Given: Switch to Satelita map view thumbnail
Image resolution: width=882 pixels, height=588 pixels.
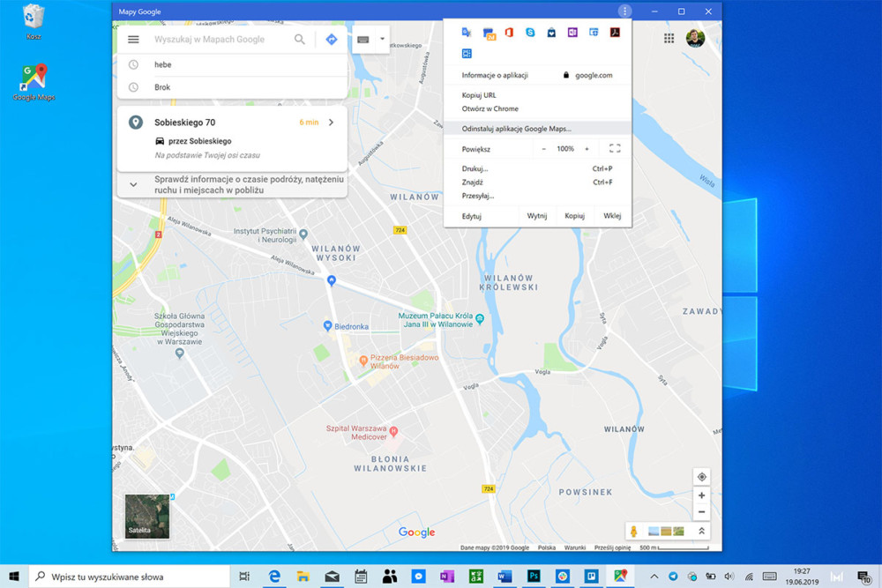Looking at the screenshot, I should pyautogui.click(x=146, y=516).
